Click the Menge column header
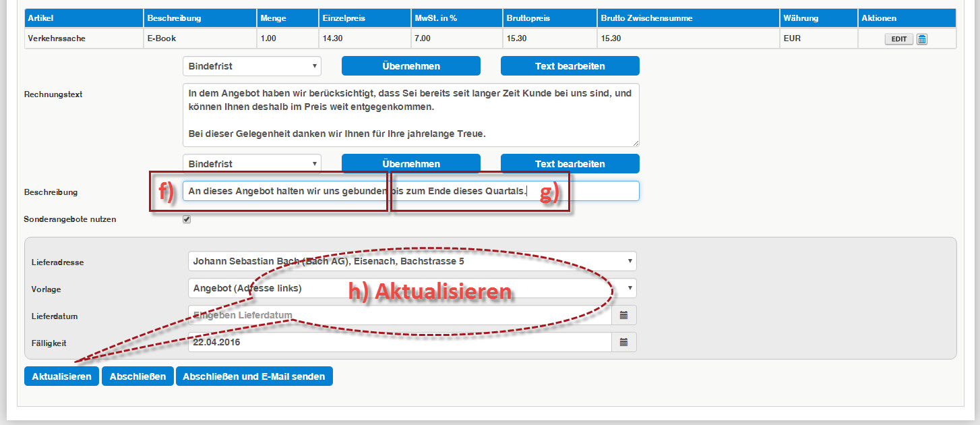The image size is (980, 425). (288, 18)
